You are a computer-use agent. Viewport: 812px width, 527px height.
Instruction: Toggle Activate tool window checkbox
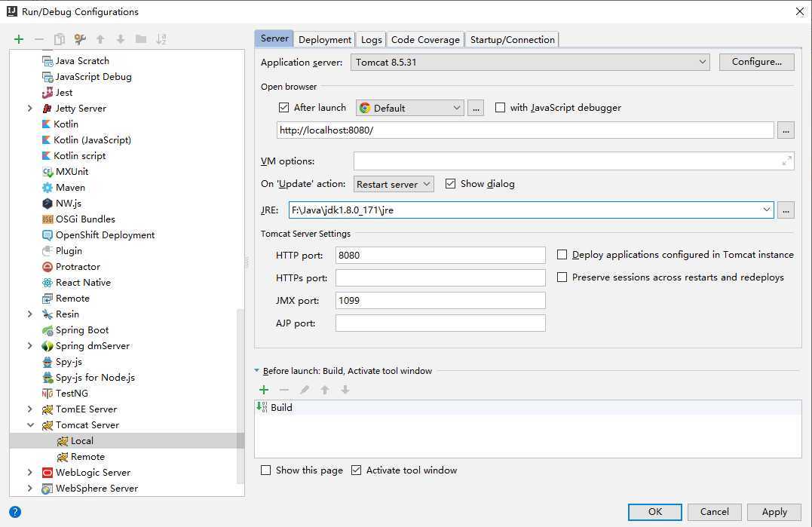pos(357,470)
